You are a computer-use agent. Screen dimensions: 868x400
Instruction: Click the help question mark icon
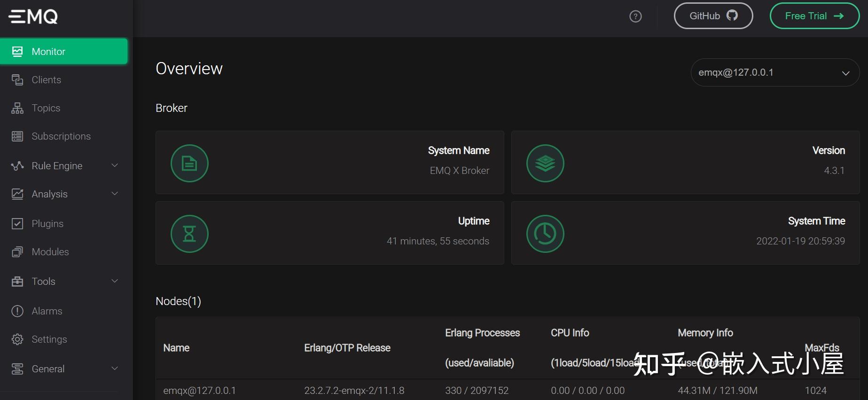pos(635,16)
